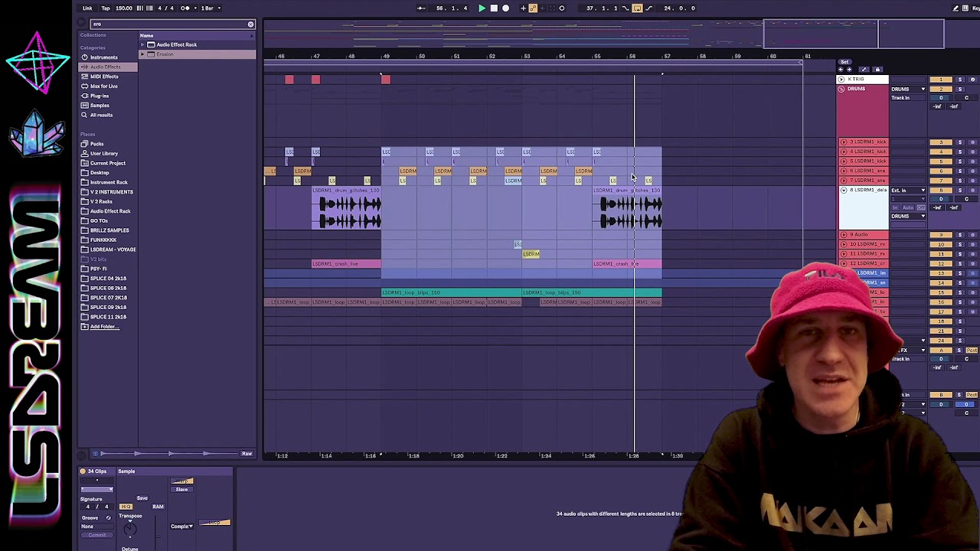Viewport: 980px width, 551px height.
Task: Open track 8 output DRUMS dropdown
Action: [x=908, y=217]
